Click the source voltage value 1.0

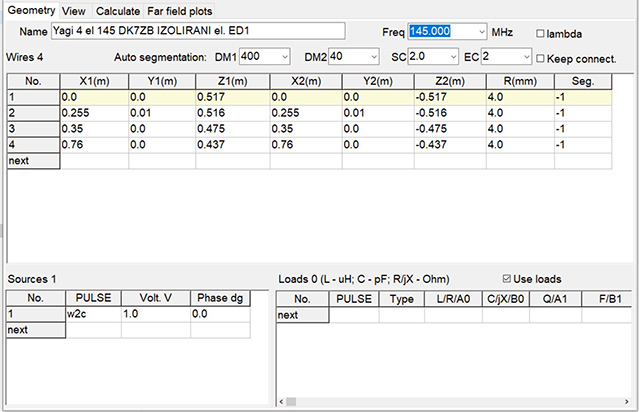coord(156,314)
